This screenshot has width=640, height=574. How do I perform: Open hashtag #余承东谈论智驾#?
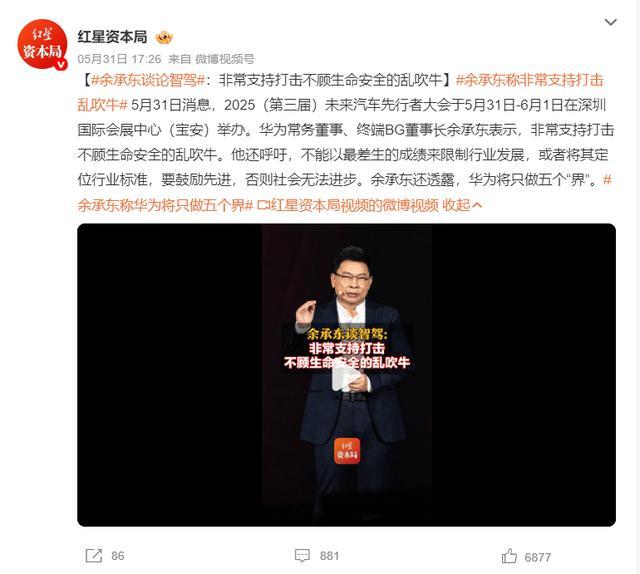pyautogui.click(x=148, y=80)
